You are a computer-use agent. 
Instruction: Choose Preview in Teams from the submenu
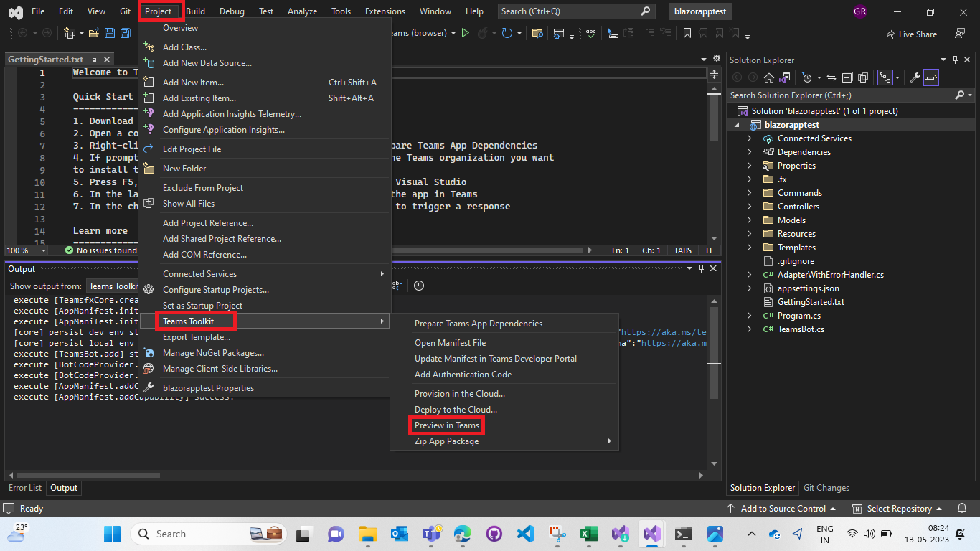[x=447, y=425]
